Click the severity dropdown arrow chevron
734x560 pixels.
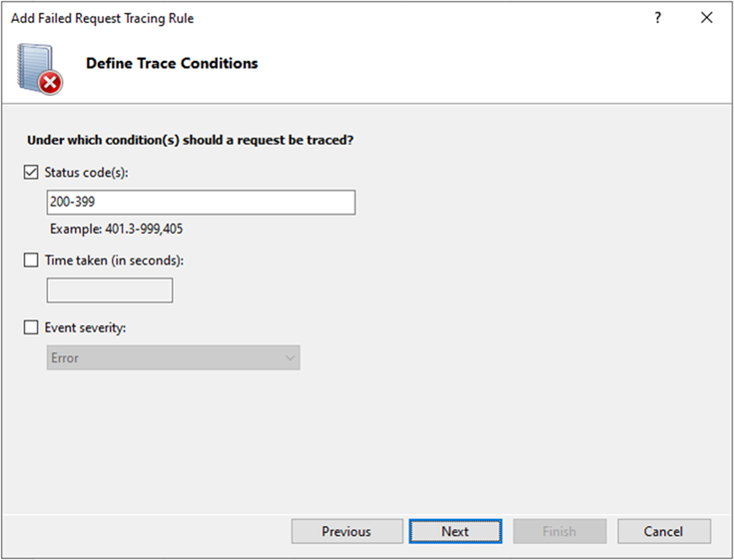tap(290, 357)
